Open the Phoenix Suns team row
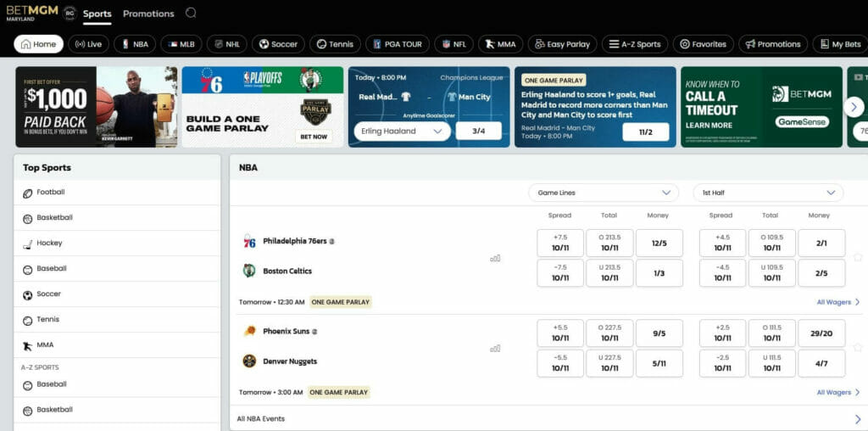 pyautogui.click(x=281, y=331)
